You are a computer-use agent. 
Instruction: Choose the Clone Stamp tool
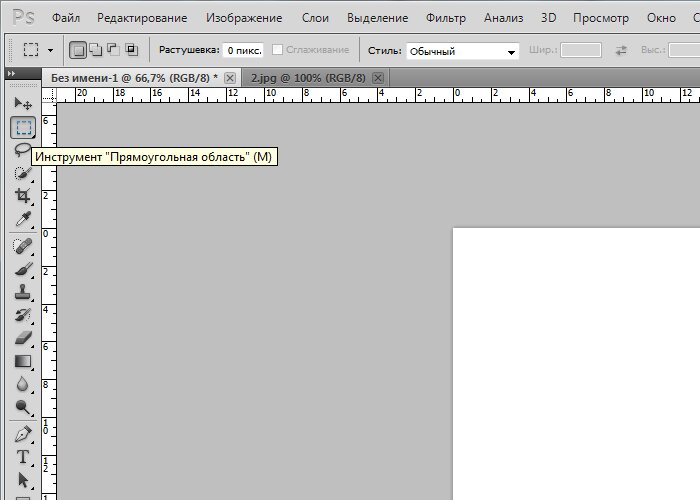(x=22, y=293)
